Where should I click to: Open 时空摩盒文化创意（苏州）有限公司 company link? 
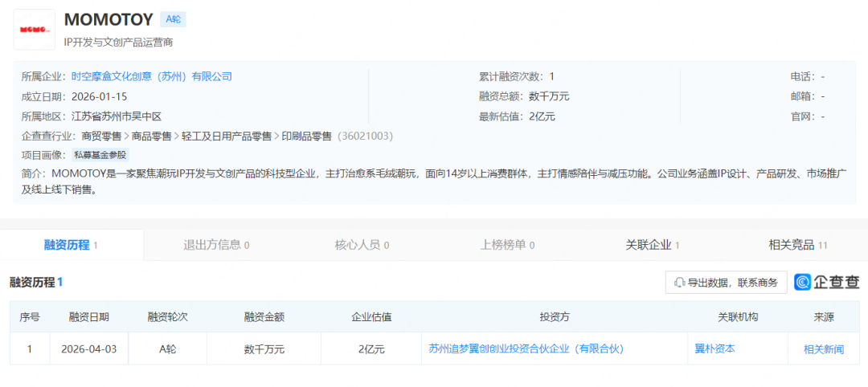152,76
